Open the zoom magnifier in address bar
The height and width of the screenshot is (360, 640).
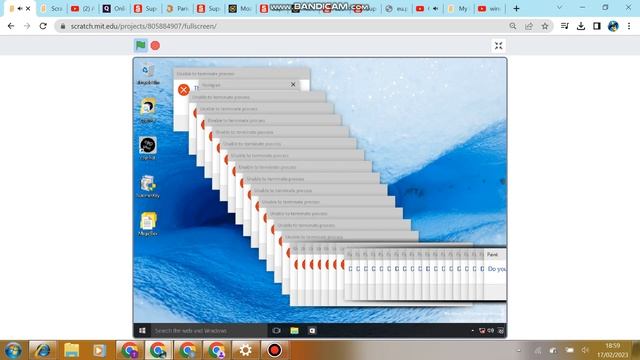513,26
